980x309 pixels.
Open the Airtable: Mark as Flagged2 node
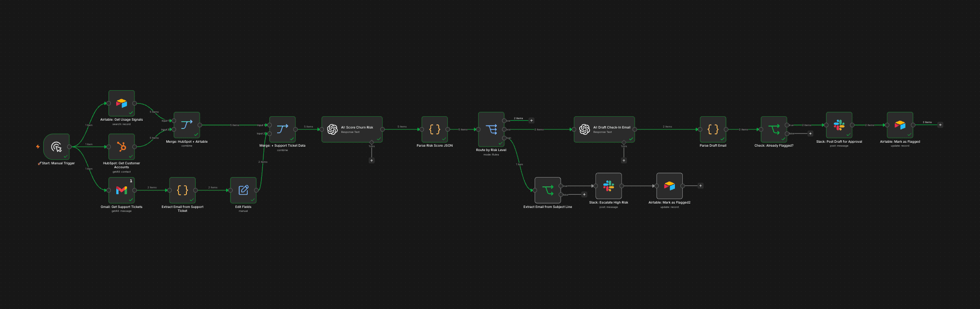point(670,186)
